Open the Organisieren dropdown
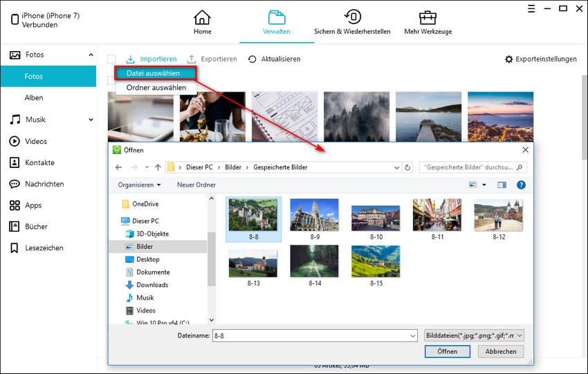The height and width of the screenshot is (374, 588). tap(139, 185)
